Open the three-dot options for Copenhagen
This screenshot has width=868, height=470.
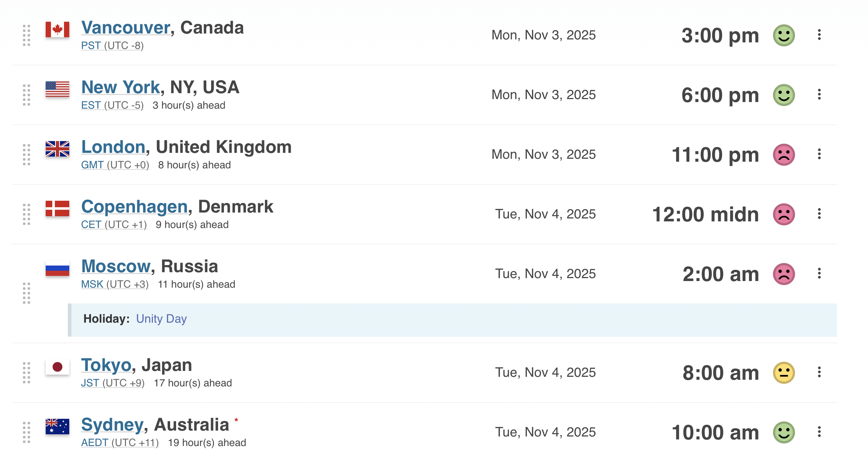point(819,214)
